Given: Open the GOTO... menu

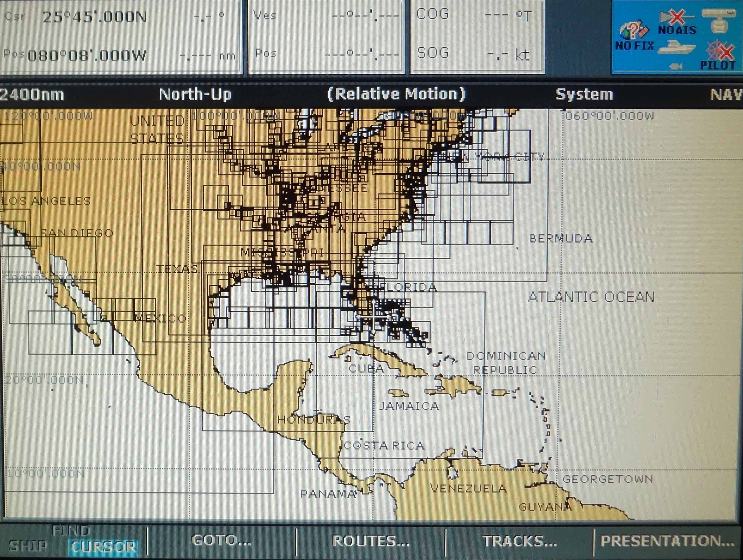Looking at the screenshot, I should pos(222,540).
